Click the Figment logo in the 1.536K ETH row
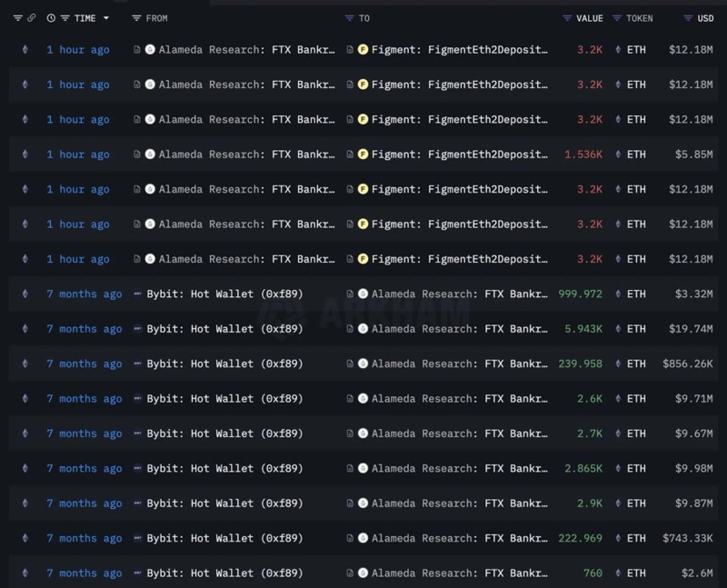 click(x=363, y=154)
